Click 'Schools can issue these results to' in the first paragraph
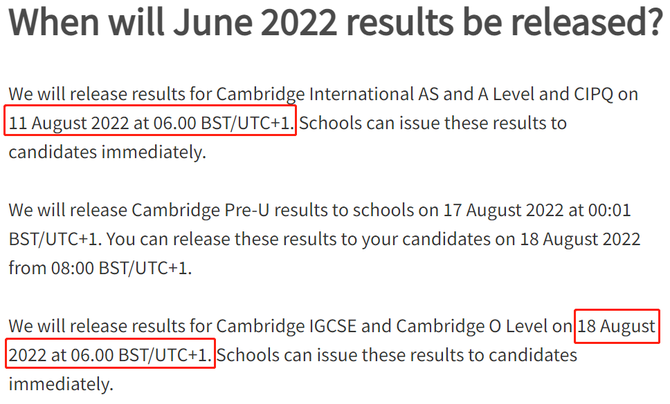Screen dimensions: 670x404 coord(432,123)
